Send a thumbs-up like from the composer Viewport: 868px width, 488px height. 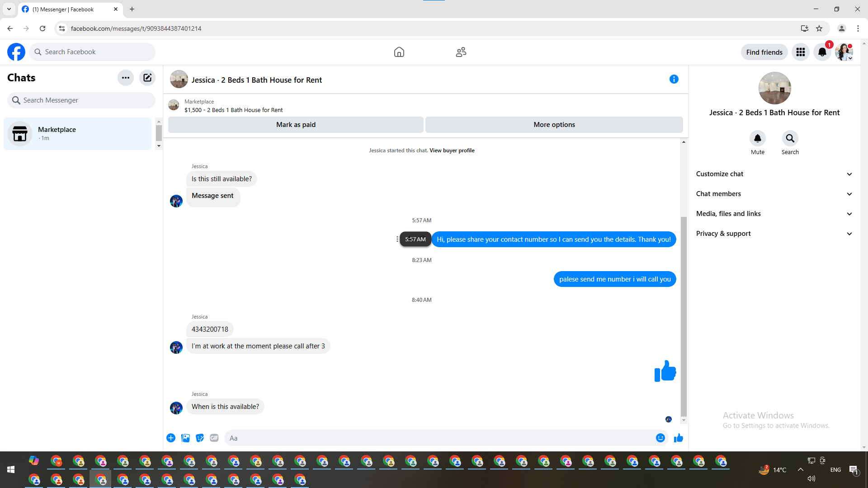(679, 438)
